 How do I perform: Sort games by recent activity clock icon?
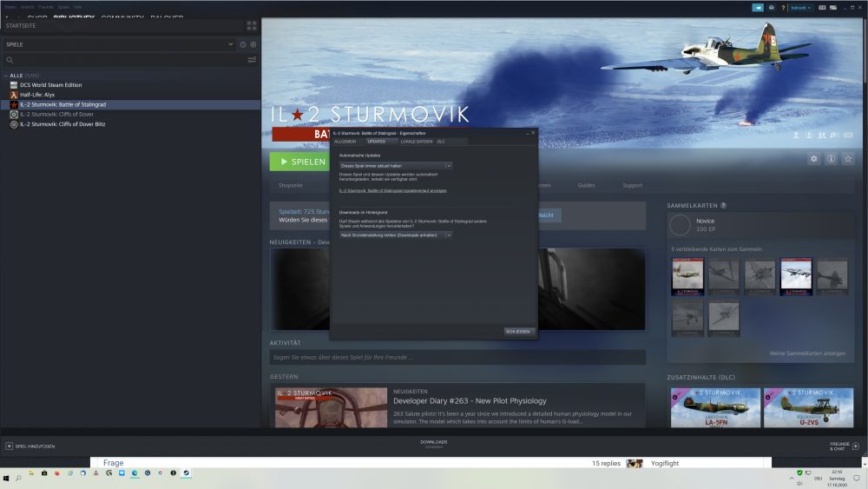click(242, 44)
